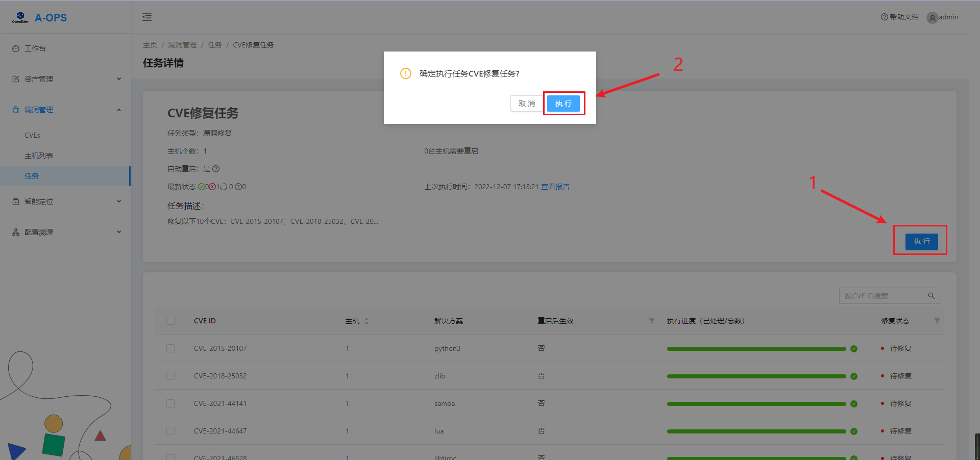Click the A-OPS logo
This screenshot has height=460, width=980.
click(x=40, y=18)
